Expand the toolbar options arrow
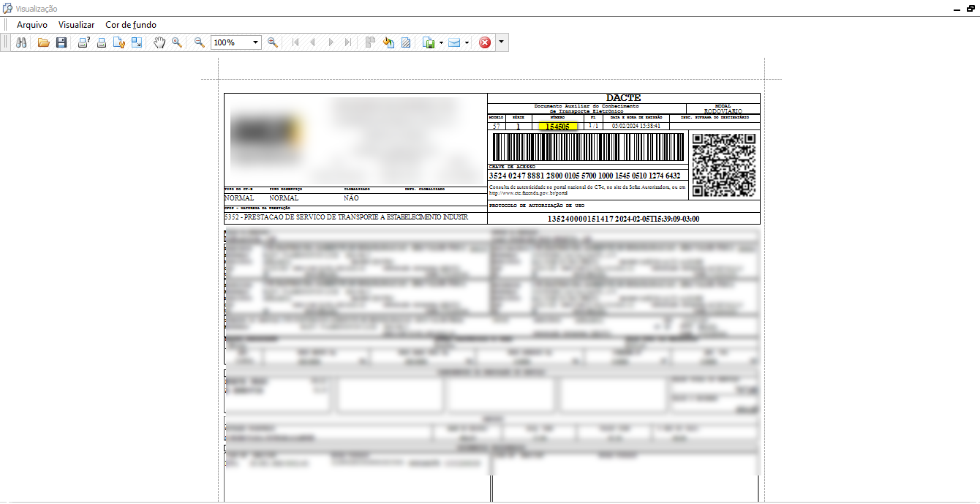 tap(501, 42)
